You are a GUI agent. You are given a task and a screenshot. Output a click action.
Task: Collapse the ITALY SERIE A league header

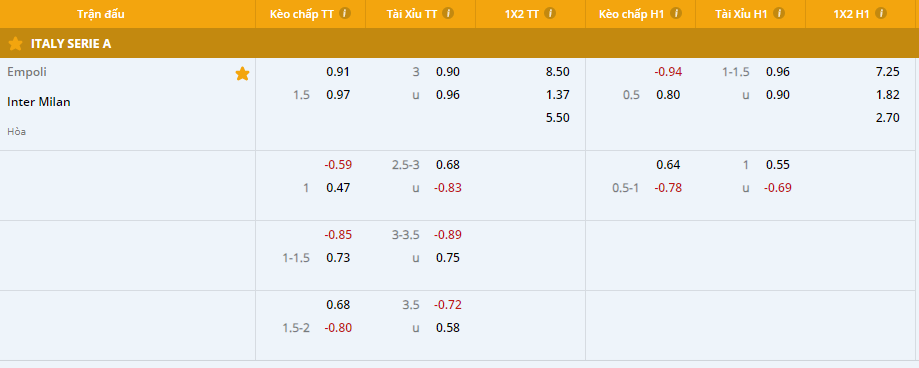point(460,43)
